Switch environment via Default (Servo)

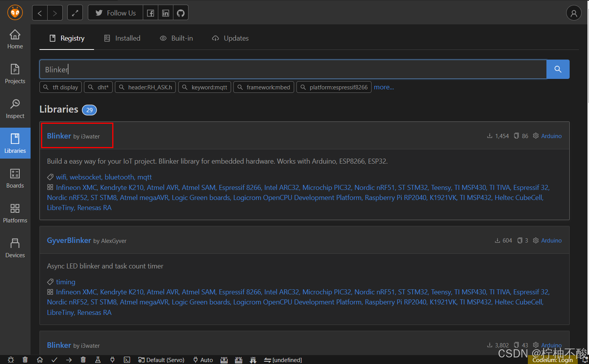point(161,360)
